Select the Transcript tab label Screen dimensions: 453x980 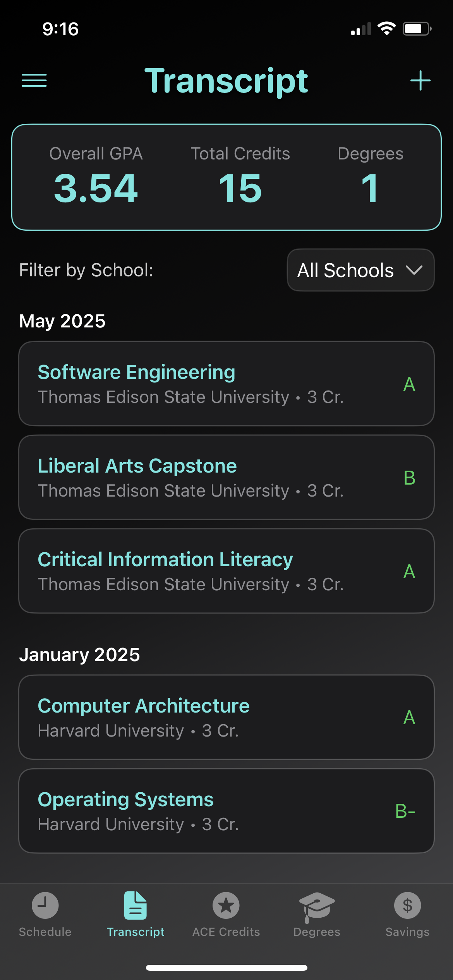[136, 932]
